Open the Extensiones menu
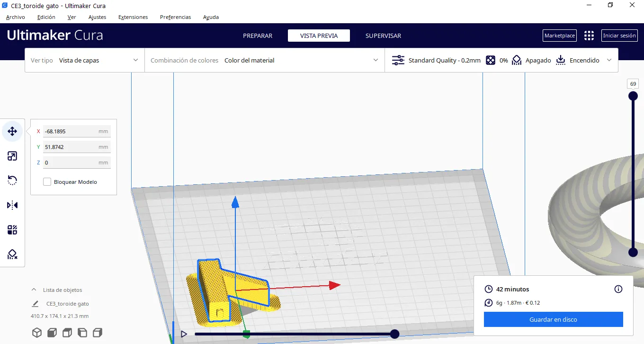Viewport: 644px width, 344px height. pyautogui.click(x=133, y=17)
